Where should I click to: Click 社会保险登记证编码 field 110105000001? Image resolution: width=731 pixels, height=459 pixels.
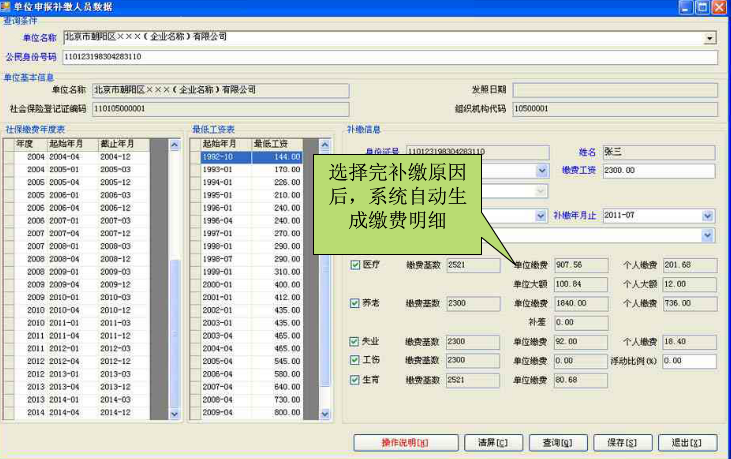click(221, 109)
